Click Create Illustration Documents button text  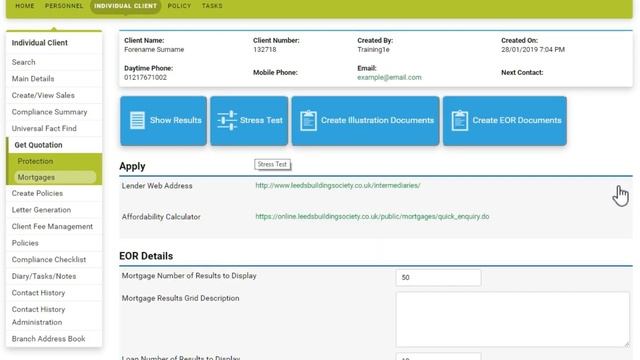pyautogui.click(x=377, y=120)
